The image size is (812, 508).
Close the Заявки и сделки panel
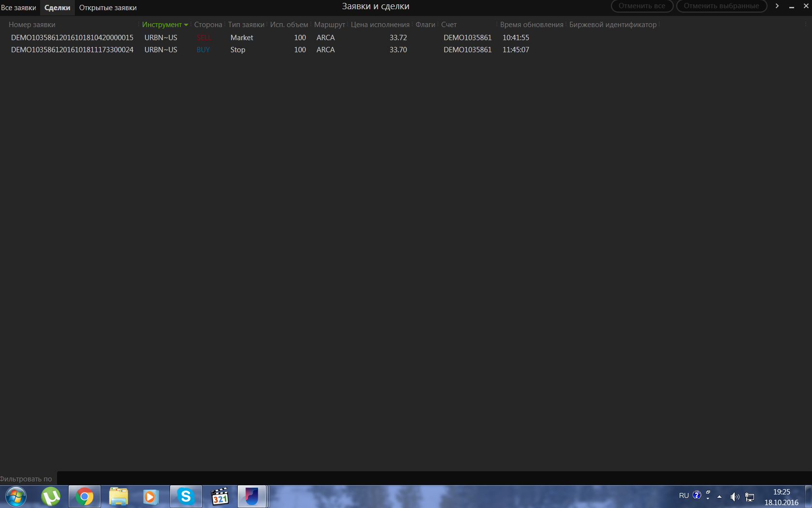point(806,6)
